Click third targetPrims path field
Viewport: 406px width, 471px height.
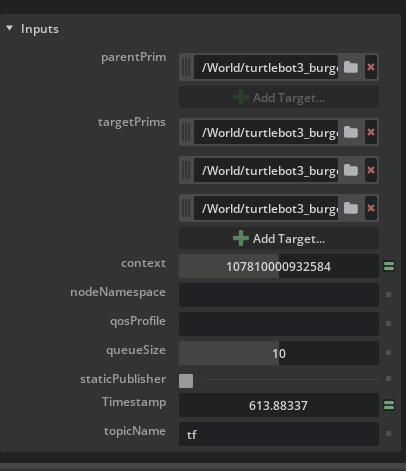click(266, 208)
